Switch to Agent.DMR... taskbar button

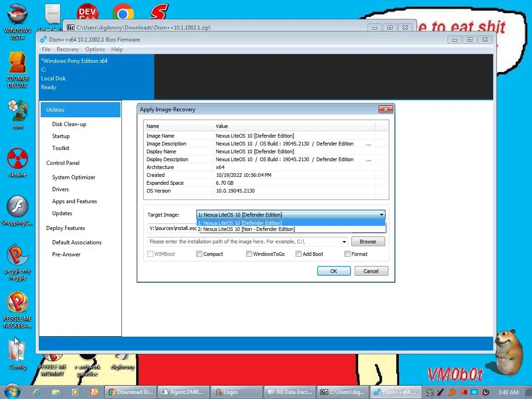[183, 392]
